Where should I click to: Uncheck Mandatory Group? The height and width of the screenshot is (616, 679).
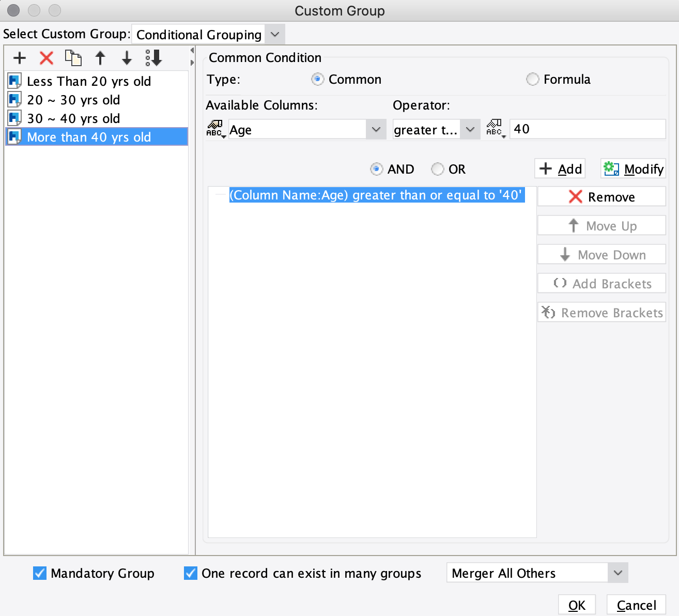pyautogui.click(x=39, y=573)
